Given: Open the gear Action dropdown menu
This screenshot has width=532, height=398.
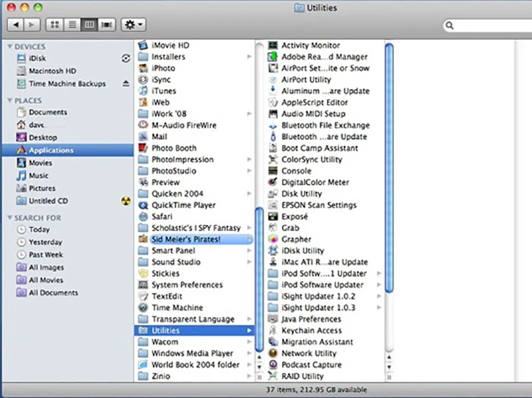Looking at the screenshot, I should [x=134, y=25].
